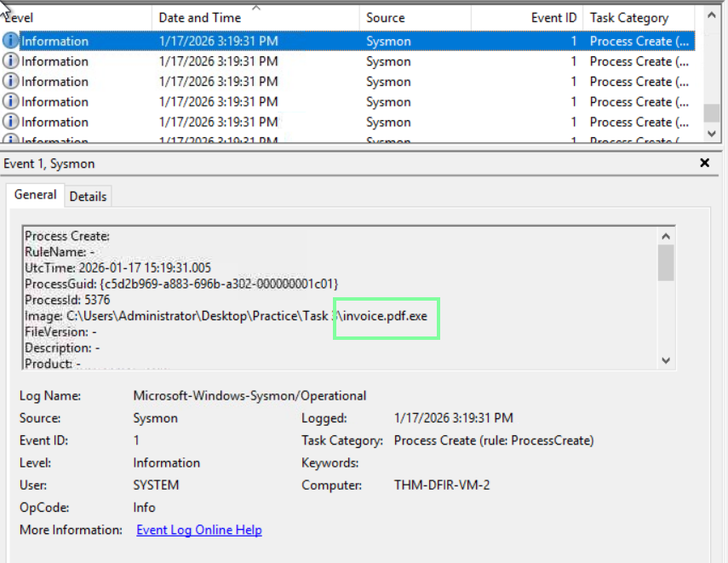Screen dimensions: 728x563
Task: Click the Task Category column header
Action: click(x=629, y=18)
